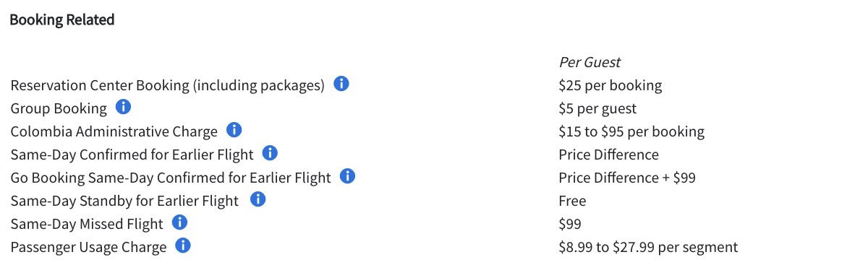Show info for Colombia Administrative Charge
Viewport: 868px width, 278px height.
pos(234,130)
